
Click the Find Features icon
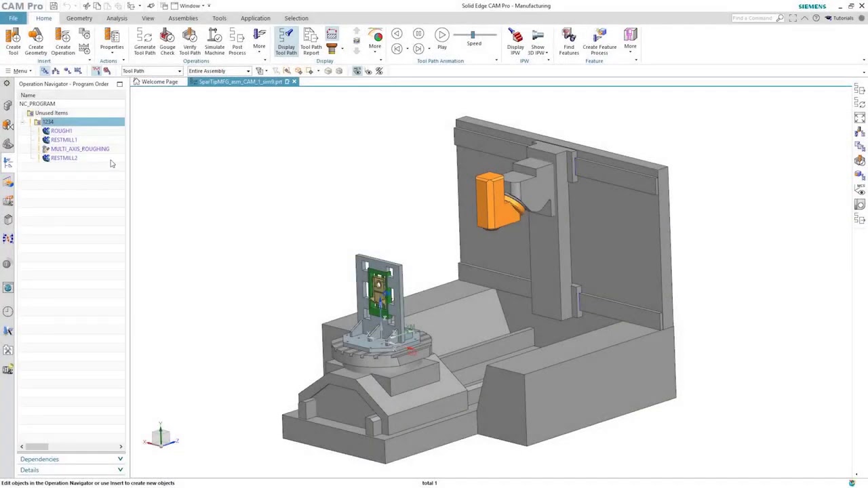[x=569, y=41]
